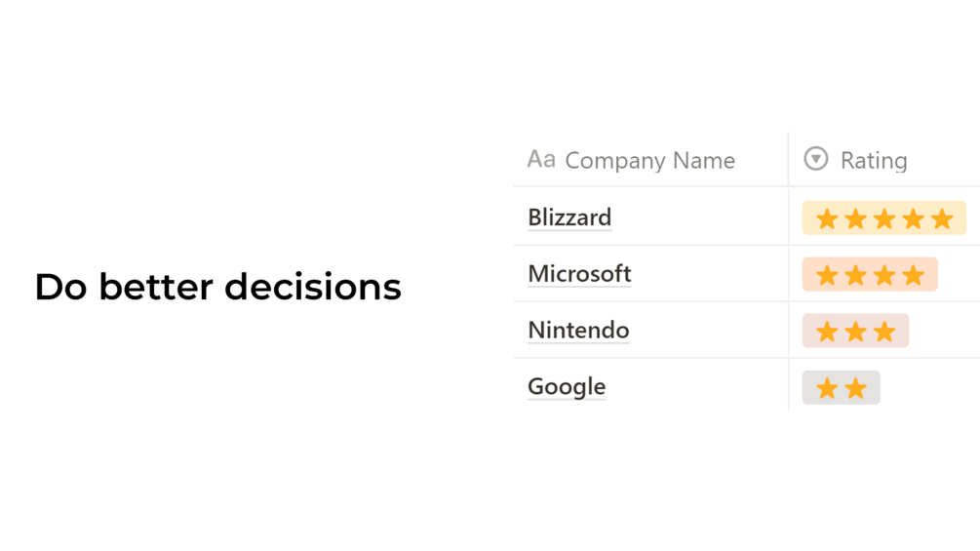This screenshot has width=980, height=551.
Task: Click the first star in Blizzard's rating
Action: 827,219
